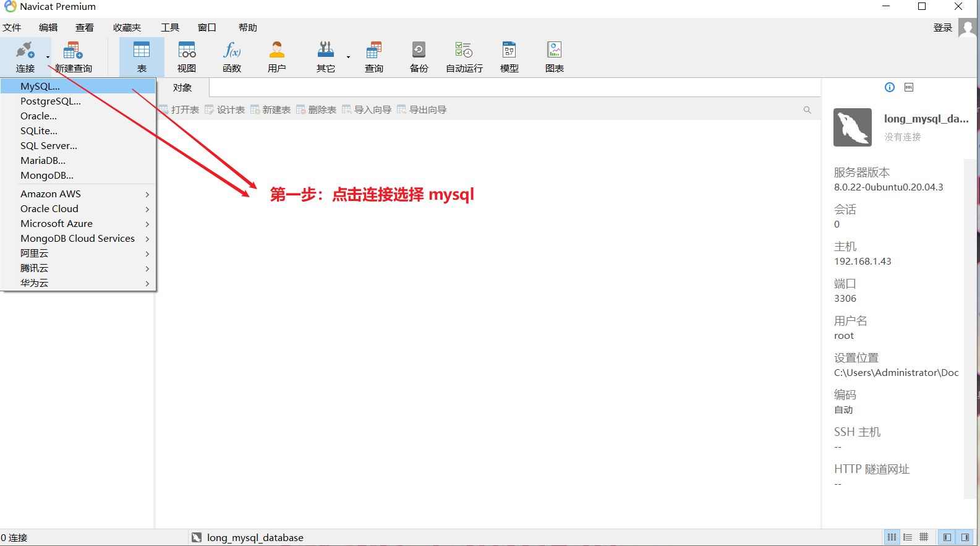The image size is (980, 546).
Task: Open the 查看 (View) menu
Action: pos(85,28)
